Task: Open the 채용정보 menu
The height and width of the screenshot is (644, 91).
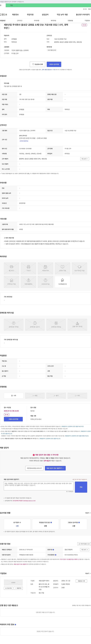Action: point(15,14)
